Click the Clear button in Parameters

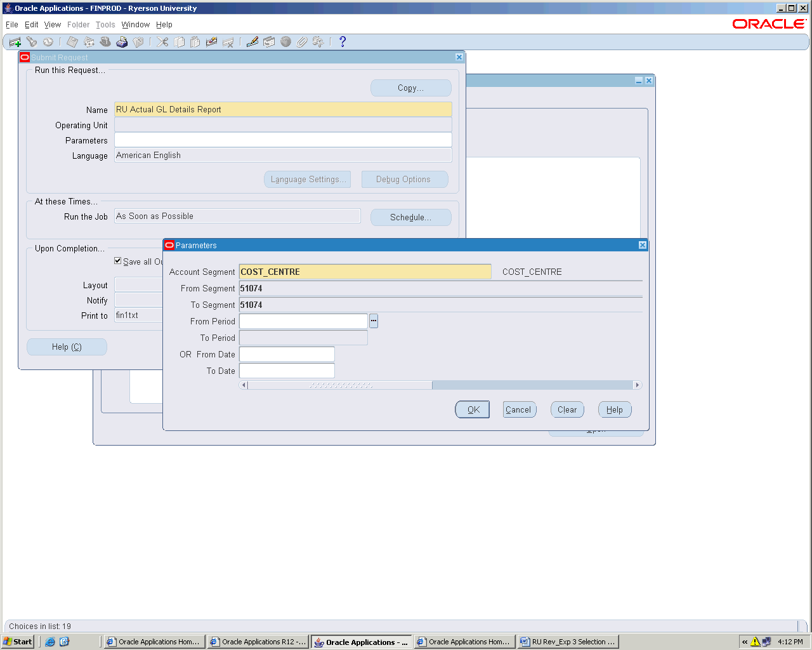pos(567,410)
